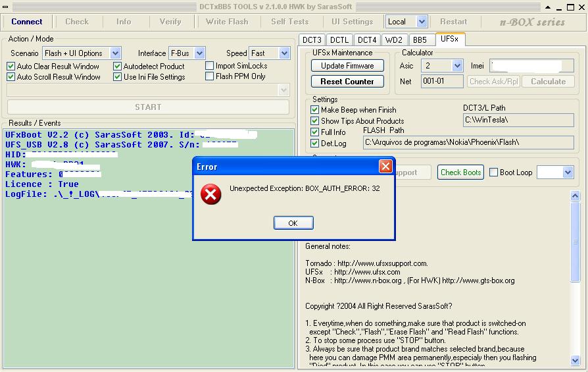The width and height of the screenshot is (588, 372).
Task: Click the START button
Action: pos(148,107)
